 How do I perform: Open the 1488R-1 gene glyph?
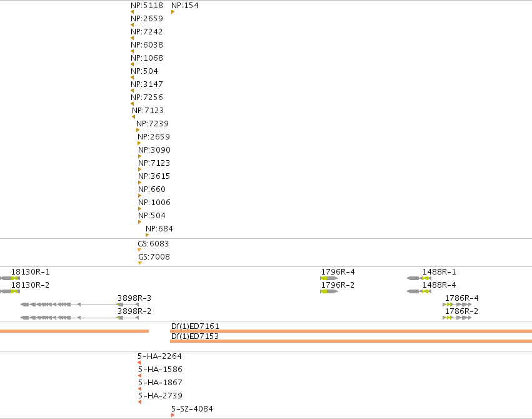click(x=419, y=278)
